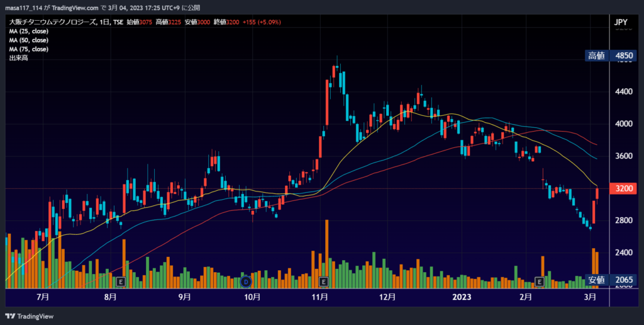Click the 4400 price axis value
The height and width of the screenshot is (325, 644).
(x=623, y=91)
